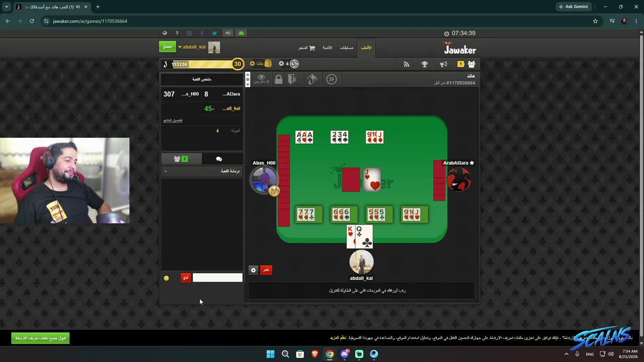Click the red عفر button

point(266,270)
